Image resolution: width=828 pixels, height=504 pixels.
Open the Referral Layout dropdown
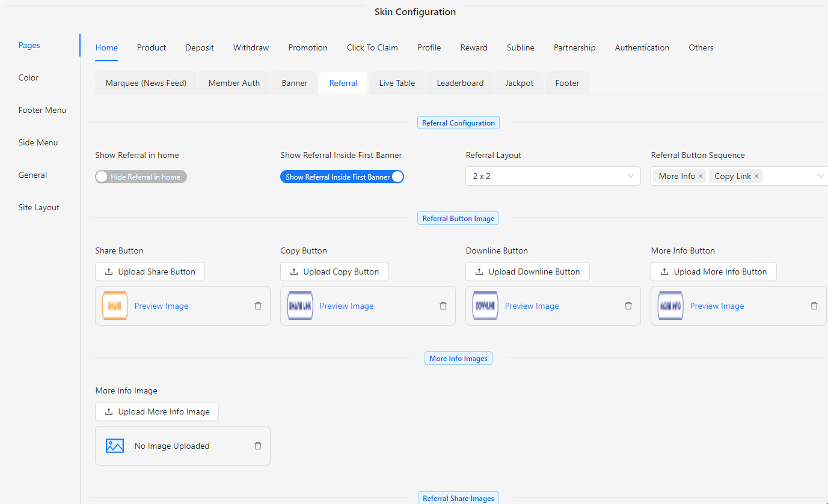point(553,176)
